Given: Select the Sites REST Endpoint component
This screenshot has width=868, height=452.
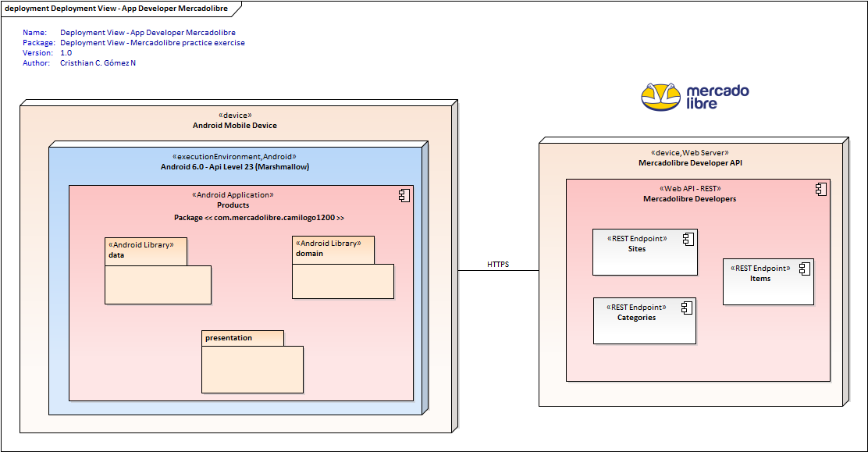Looking at the screenshot, I should coord(645,252).
